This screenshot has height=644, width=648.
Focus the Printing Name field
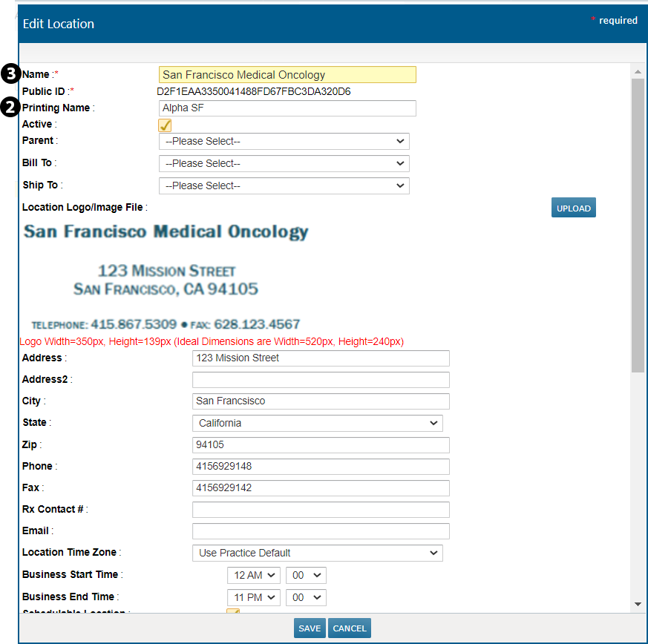[x=287, y=108]
